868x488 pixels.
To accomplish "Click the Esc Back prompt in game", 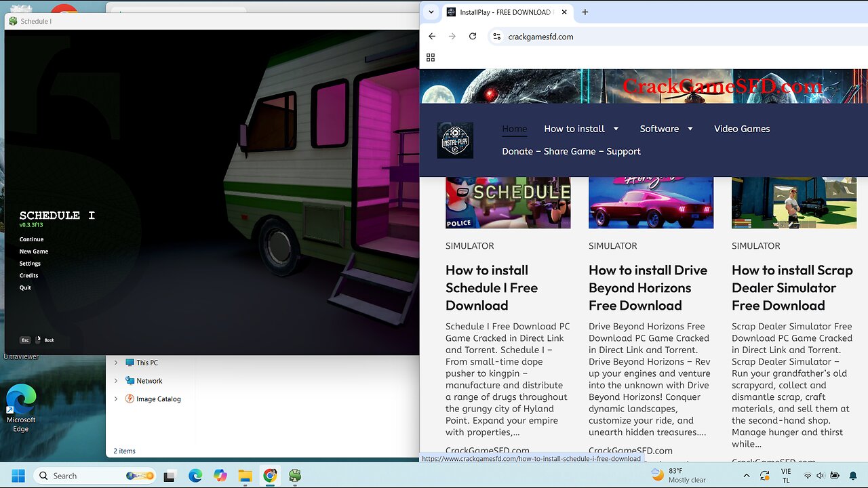I will [x=37, y=340].
